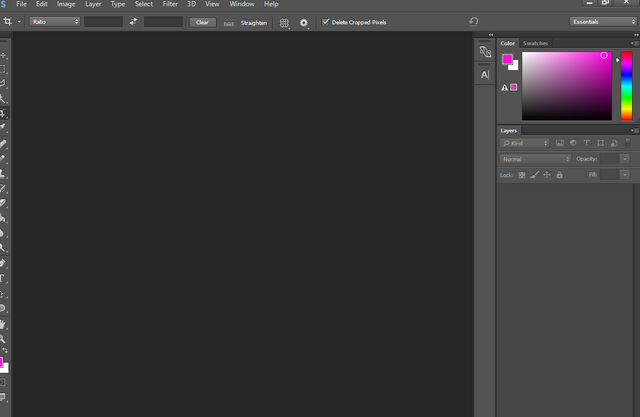
Task: Open the Ratio preset dropdown
Action: [x=54, y=22]
